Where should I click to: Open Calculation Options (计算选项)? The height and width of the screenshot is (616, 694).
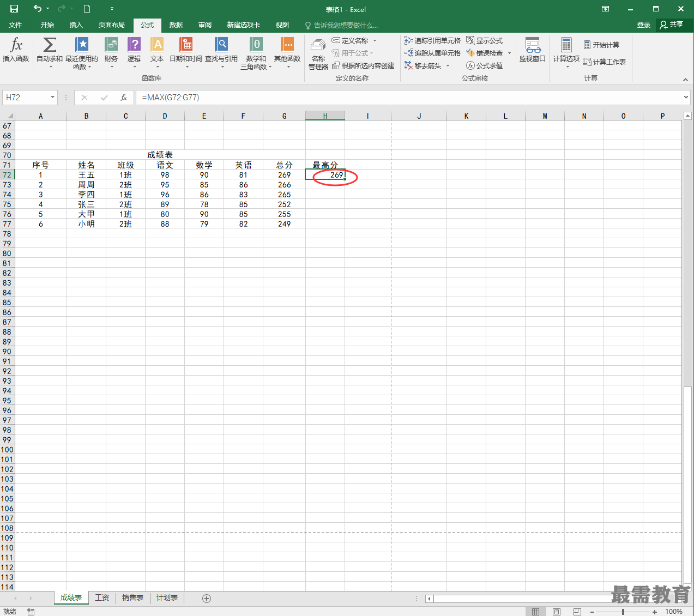566,52
